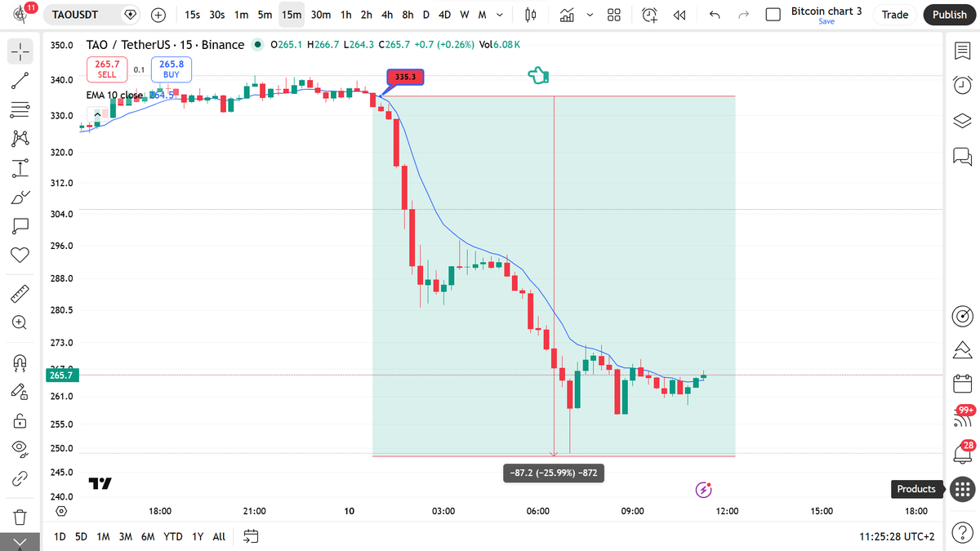Screen dimensions: 980x551
Task: Expand the timeframe interval dropdown chevron
Action: click(x=499, y=15)
